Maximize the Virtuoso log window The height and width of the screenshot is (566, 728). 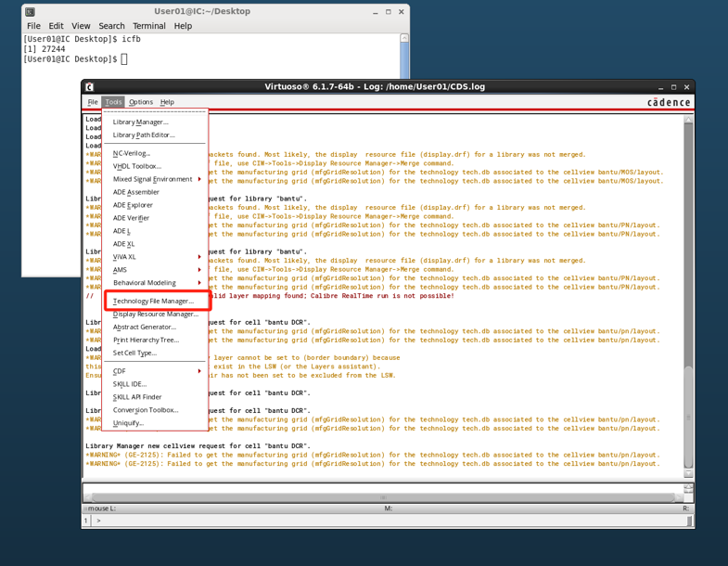pyautogui.click(x=673, y=87)
